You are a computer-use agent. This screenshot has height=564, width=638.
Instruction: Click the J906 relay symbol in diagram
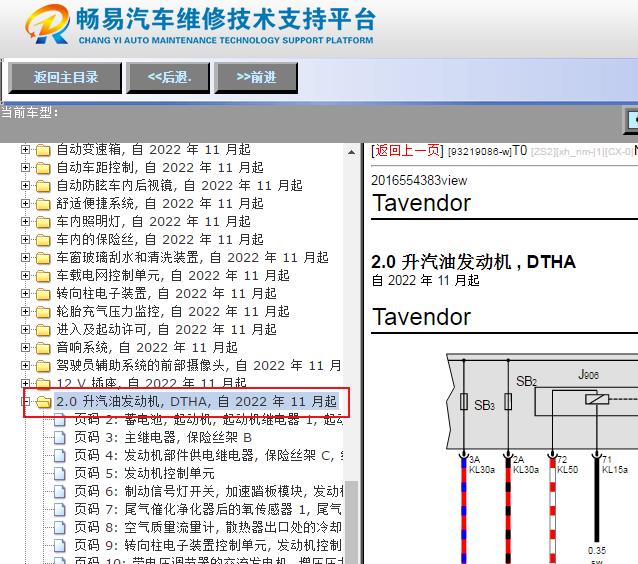[x=597, y=400]
